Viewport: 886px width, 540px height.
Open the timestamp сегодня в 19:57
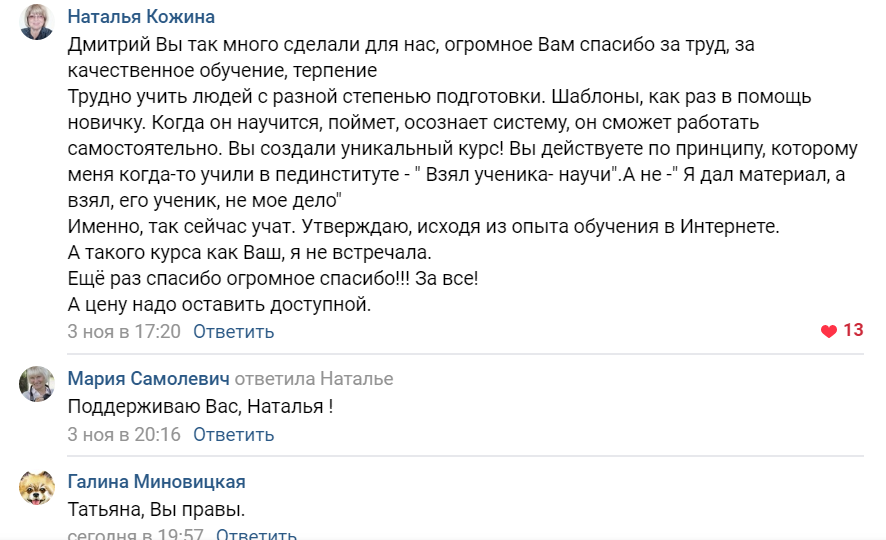pyautogui.click(x=136, y=533)
